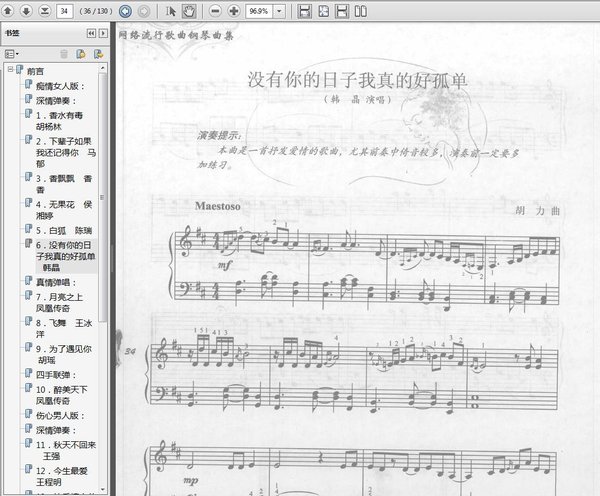The height and width of the screenshot is (496, 600).
Task: Open bookmark 3. 香飘飘
Action: (64, 184)
